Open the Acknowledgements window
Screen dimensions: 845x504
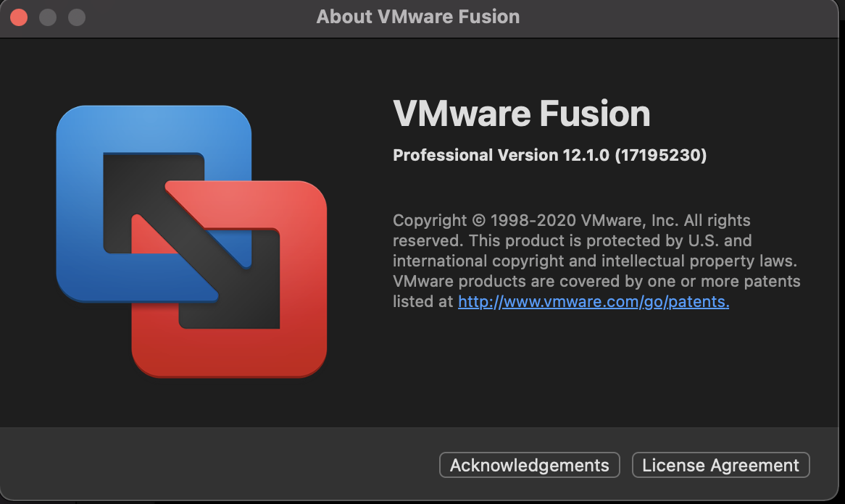point(529,465)
